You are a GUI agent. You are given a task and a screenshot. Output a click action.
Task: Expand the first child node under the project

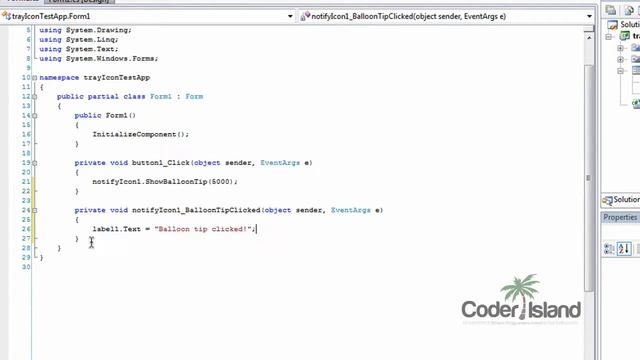(x=620, y=48)
